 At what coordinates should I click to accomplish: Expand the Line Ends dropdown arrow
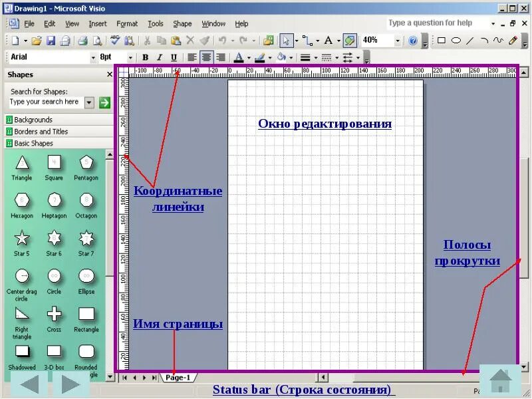coord(358,58)
